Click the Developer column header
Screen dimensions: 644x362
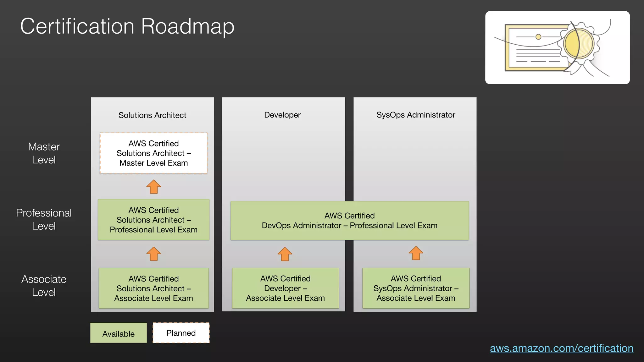pos(282,115)
